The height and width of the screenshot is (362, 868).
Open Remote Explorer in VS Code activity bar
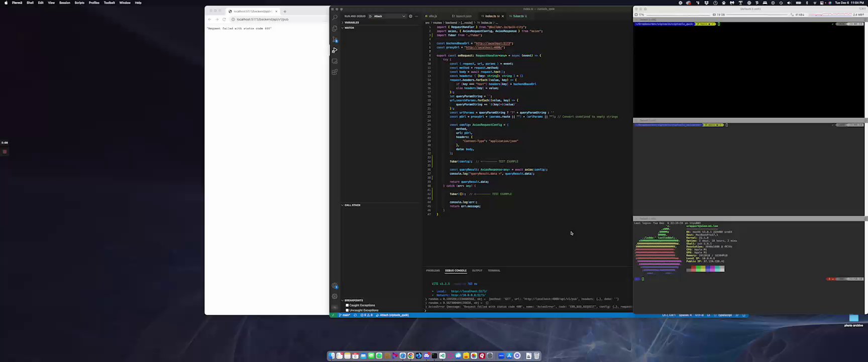pos(335,61)
